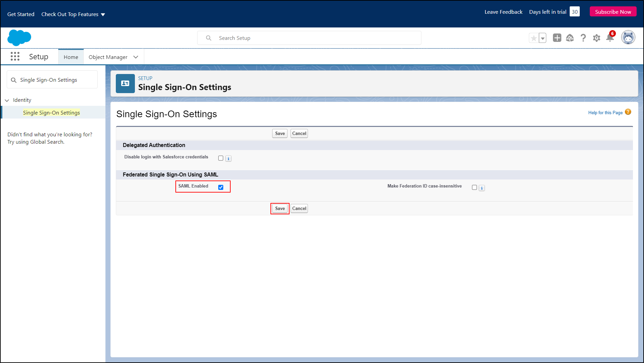Switch to the Object Manager tab

(x=108, y=57)
